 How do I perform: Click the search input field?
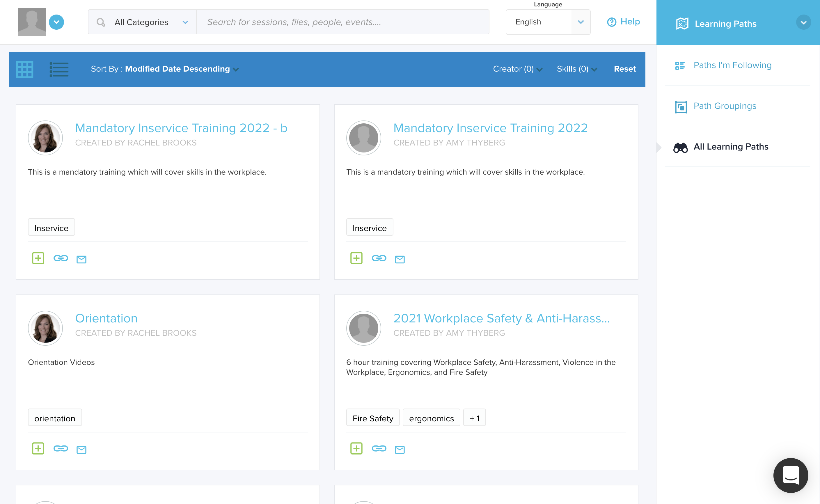click(343, 22)
